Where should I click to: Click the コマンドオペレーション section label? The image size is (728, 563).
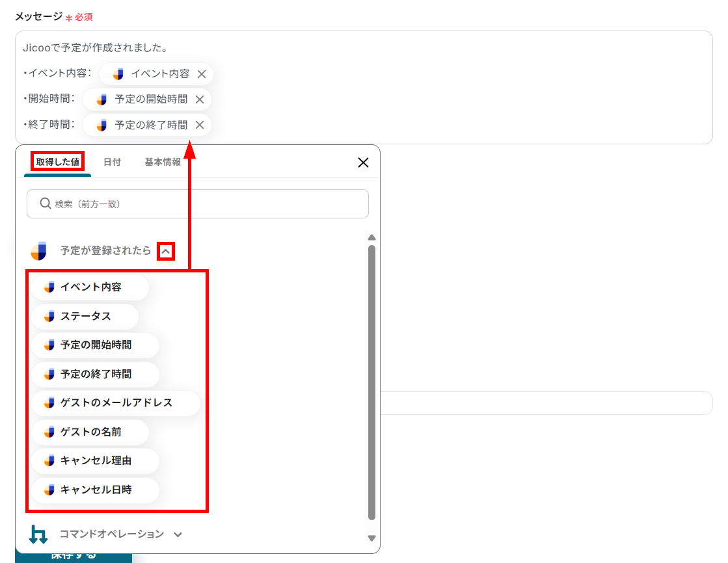112,534
